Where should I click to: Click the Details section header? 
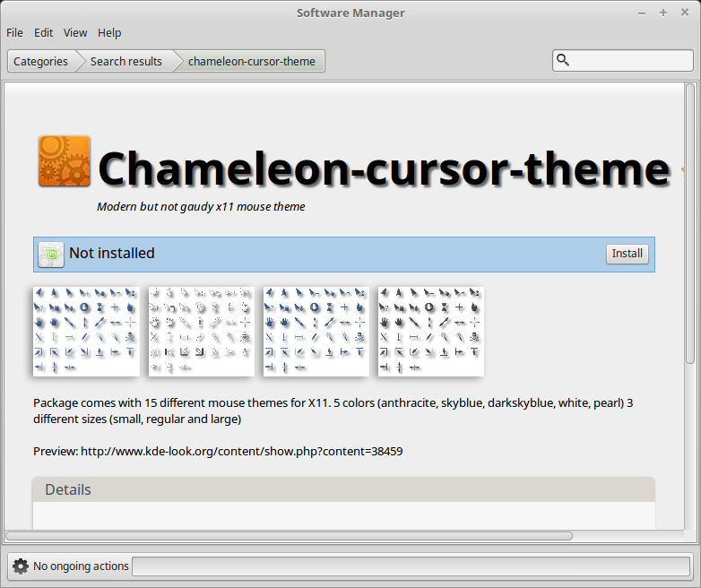click(x=343, y=489)
